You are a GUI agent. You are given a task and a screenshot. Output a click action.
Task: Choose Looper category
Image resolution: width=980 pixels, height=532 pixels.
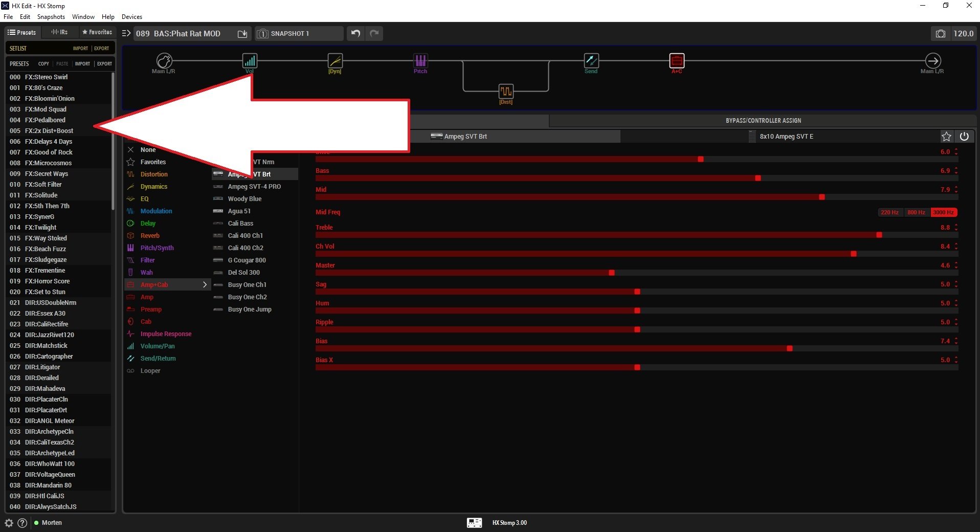coord(150,371)
